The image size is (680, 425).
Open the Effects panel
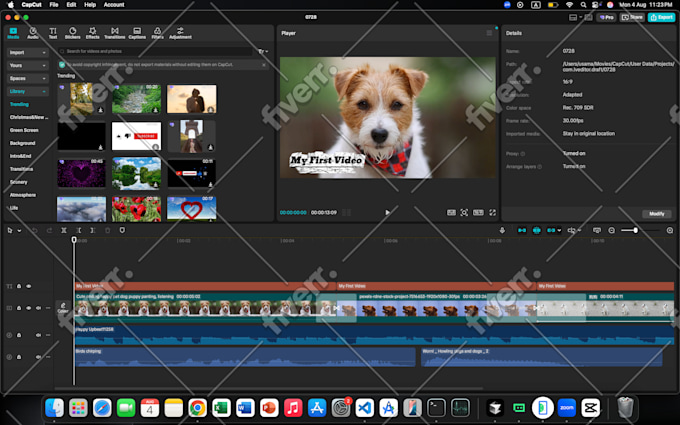click(92, 33)
